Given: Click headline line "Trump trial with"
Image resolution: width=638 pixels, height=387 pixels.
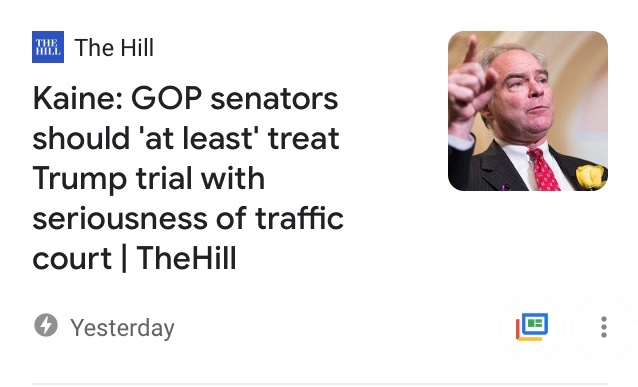Looking at the screenshot, I should 149,179.
